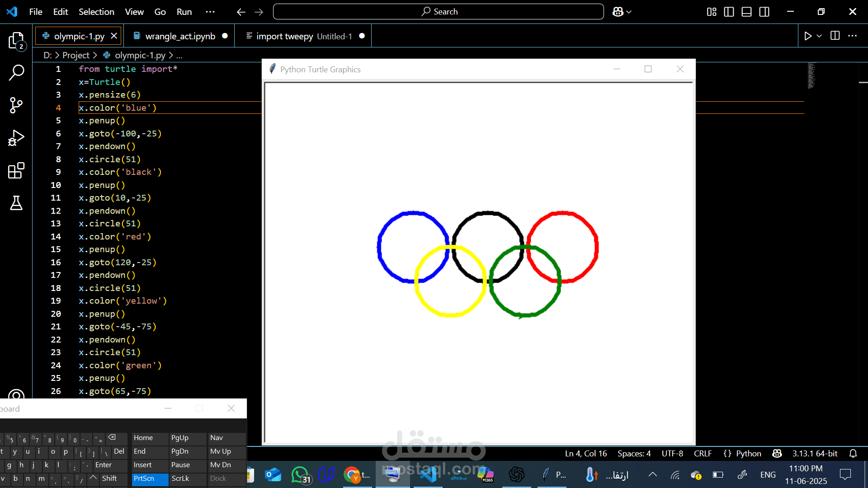
Task: Open the Go menu
Action: click(x=160, y=12)
